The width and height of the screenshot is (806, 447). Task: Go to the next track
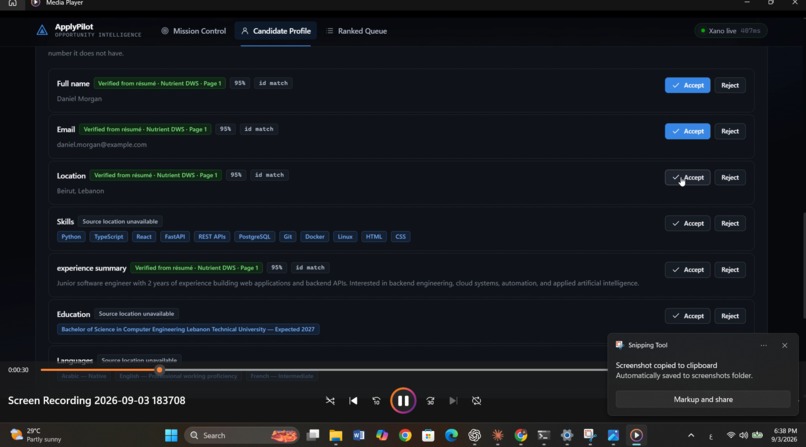[453, 401]
